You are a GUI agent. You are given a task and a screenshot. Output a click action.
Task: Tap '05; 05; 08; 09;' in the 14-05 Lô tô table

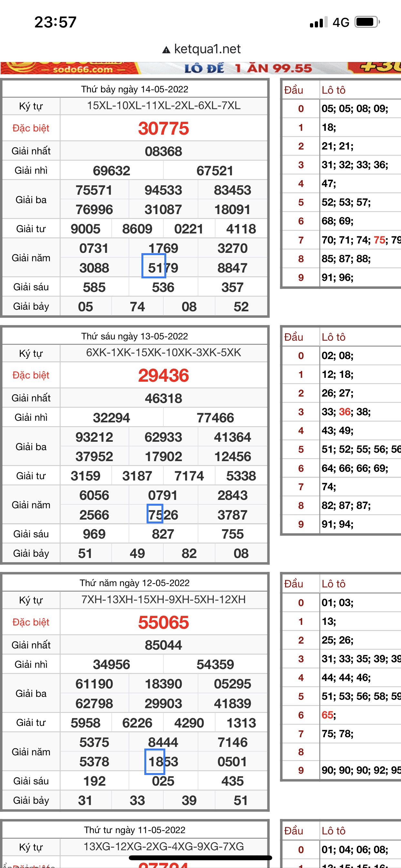355,108
